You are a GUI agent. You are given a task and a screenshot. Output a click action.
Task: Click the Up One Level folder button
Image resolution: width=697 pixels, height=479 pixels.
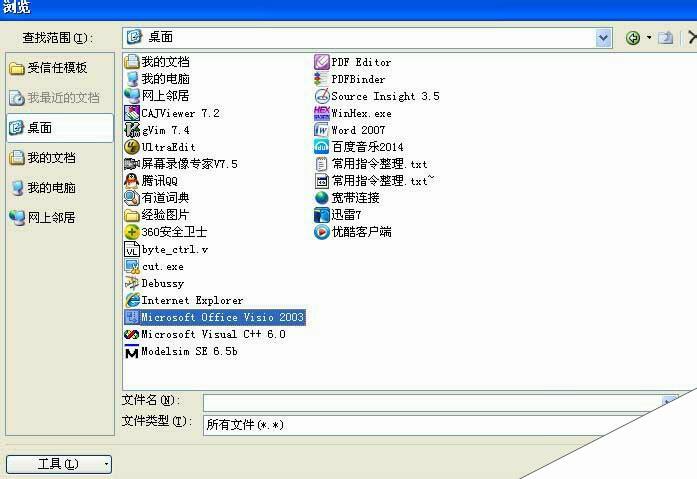click(665, 38)
